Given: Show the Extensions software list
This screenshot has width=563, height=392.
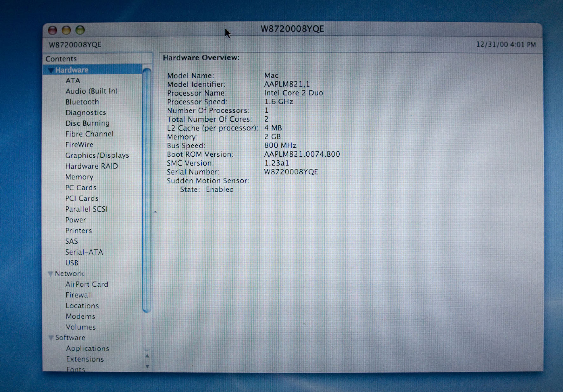Looking at the screenshot, I should point(85,359).
